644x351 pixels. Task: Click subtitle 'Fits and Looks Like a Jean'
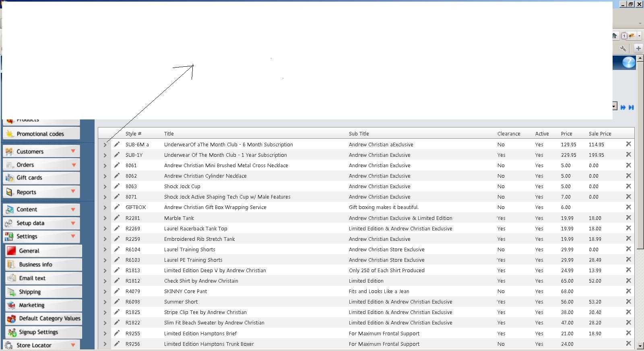(x=379, y=291)
